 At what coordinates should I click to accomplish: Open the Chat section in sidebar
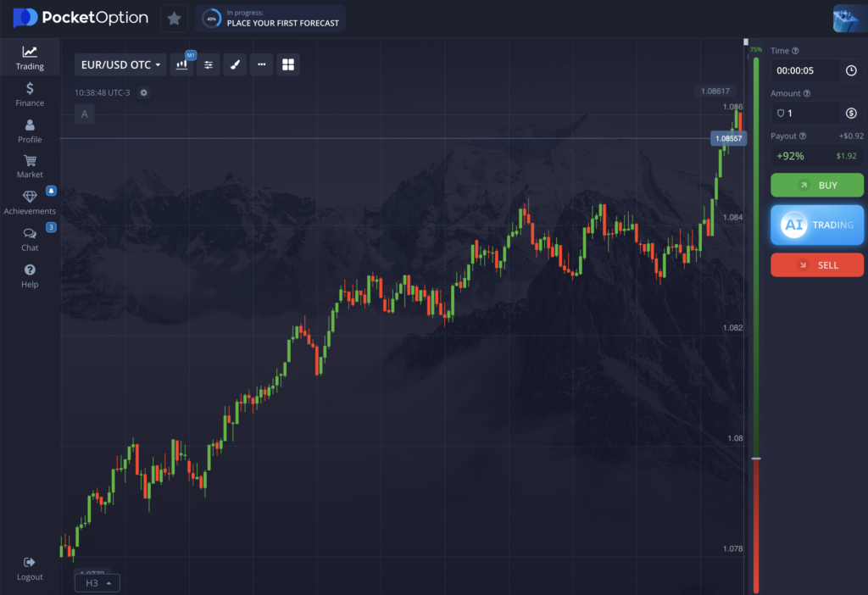[x=30, y=239]
